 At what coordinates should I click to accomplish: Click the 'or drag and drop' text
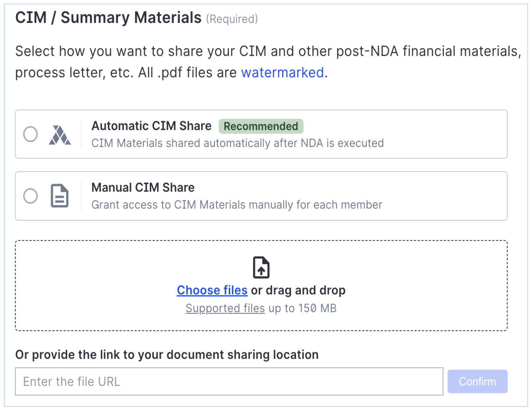[298, 290]
